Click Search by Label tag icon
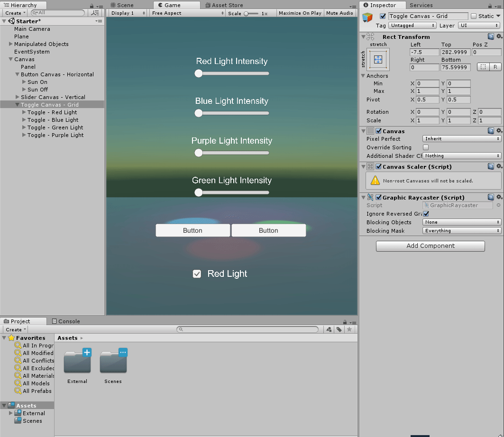 (339, 329)
